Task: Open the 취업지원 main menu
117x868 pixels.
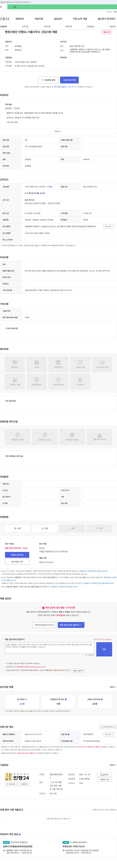Action: tap(39, 19)
